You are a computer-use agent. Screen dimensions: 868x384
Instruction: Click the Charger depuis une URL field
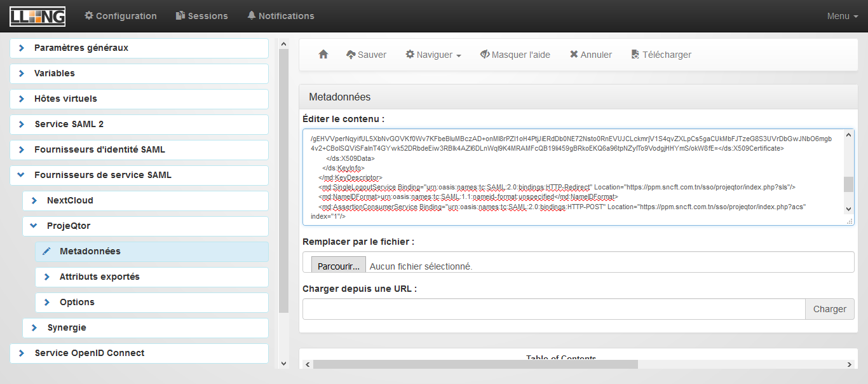coord(553,309)
